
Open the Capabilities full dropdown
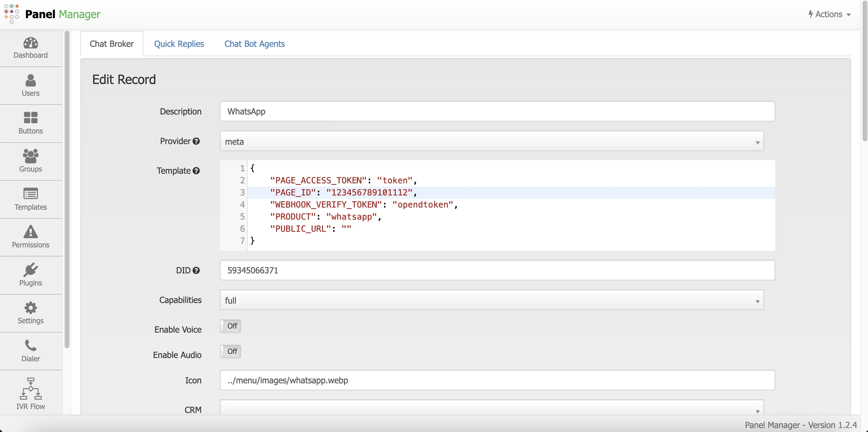click(491, 300)
